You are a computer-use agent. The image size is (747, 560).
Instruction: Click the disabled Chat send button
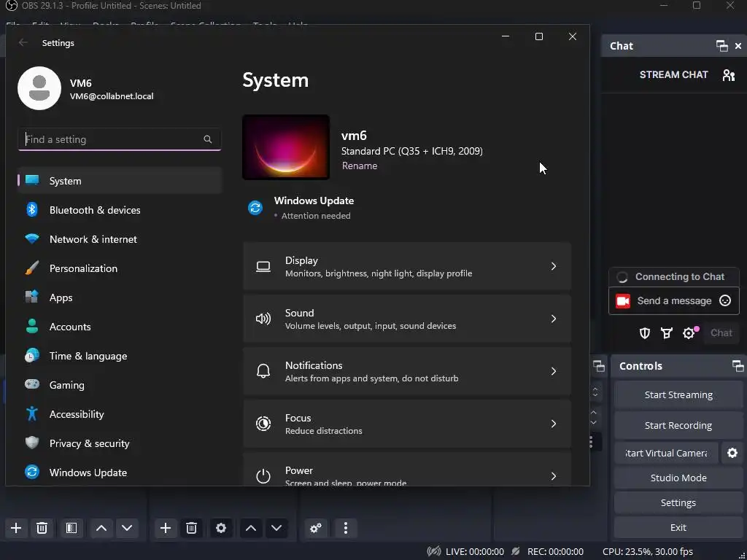coord(721,332)
